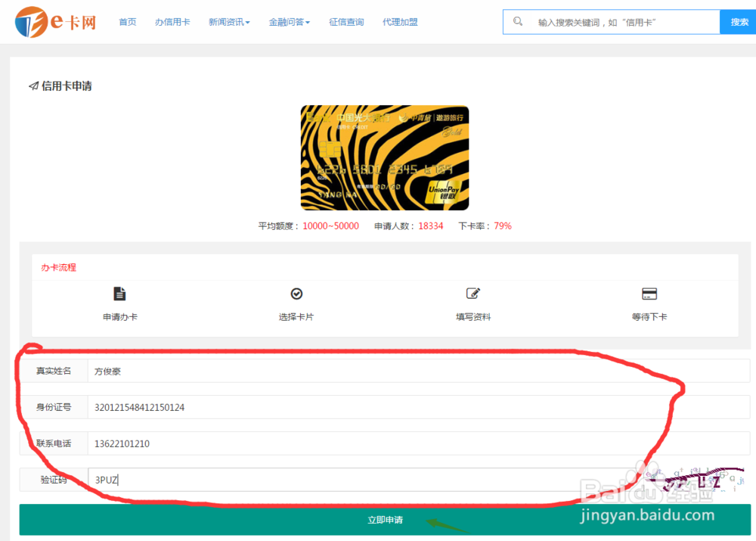Viewport: 756px width, 541px height.
Task: Click the paper plane icon beside 信用卡申请
Action: 33,86
